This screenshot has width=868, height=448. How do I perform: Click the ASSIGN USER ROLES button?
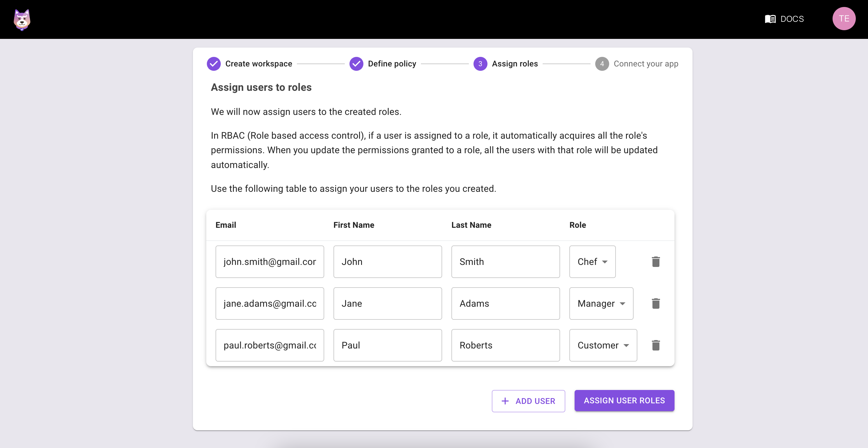coord(624,400)
